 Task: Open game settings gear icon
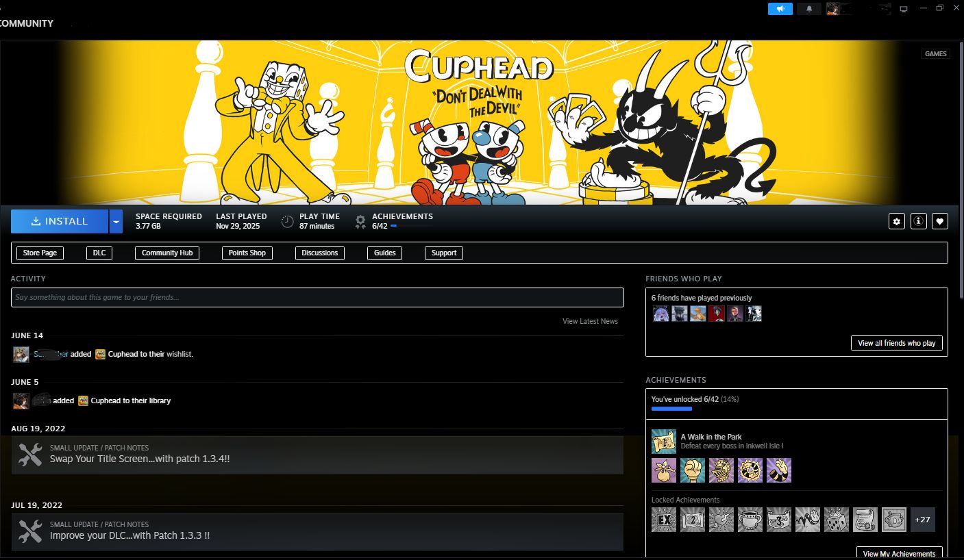(896, 221)
